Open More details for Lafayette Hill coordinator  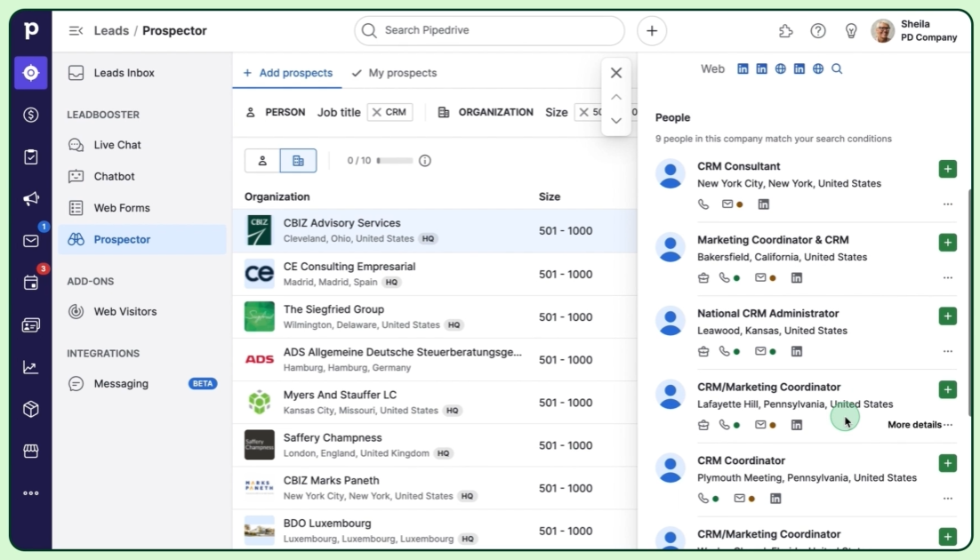tap(914, 425)
